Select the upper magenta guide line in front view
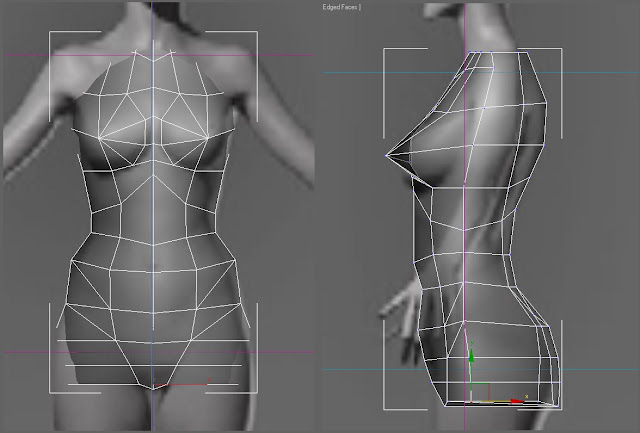The height and width of the screenshot is (433, 640). [x=159, y=55]
